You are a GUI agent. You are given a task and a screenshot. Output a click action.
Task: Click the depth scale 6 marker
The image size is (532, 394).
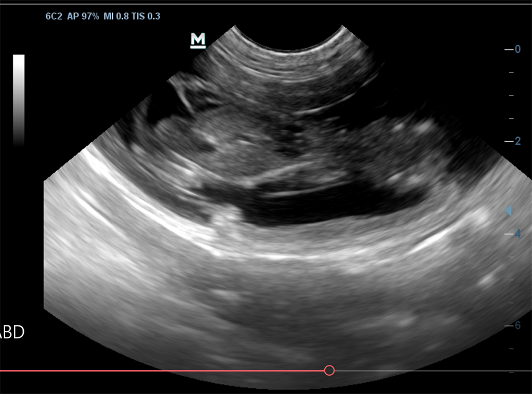click(x=513, y=325)
